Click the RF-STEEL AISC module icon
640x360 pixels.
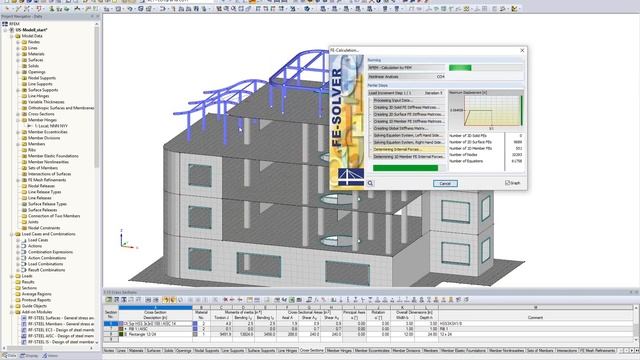click(24, 336)
